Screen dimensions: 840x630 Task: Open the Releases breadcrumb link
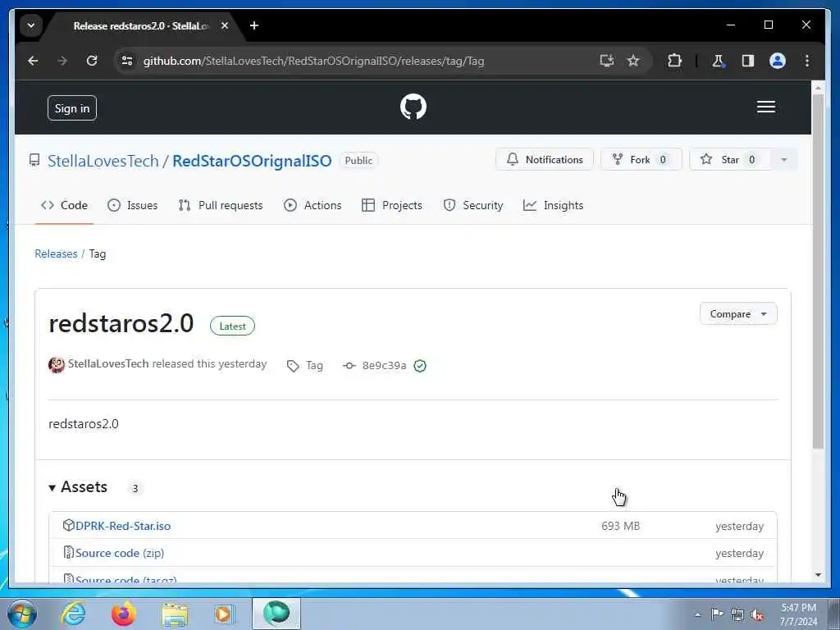(x=56, y=253)
